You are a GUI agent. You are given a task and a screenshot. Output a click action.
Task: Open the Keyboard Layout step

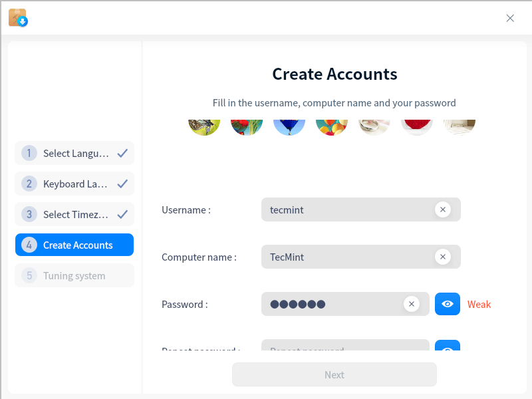[74, 184]
